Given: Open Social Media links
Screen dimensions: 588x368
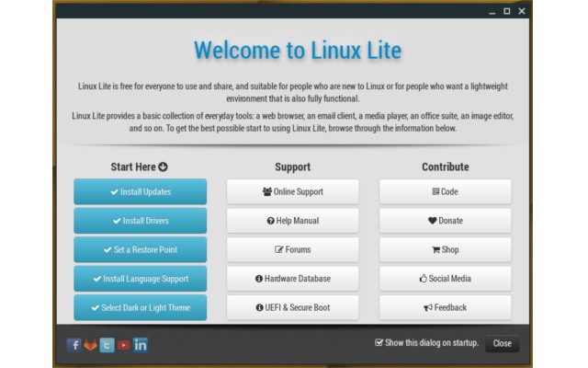Looking at the screenshot, I should pyautogui.click(x=445, y=278).
